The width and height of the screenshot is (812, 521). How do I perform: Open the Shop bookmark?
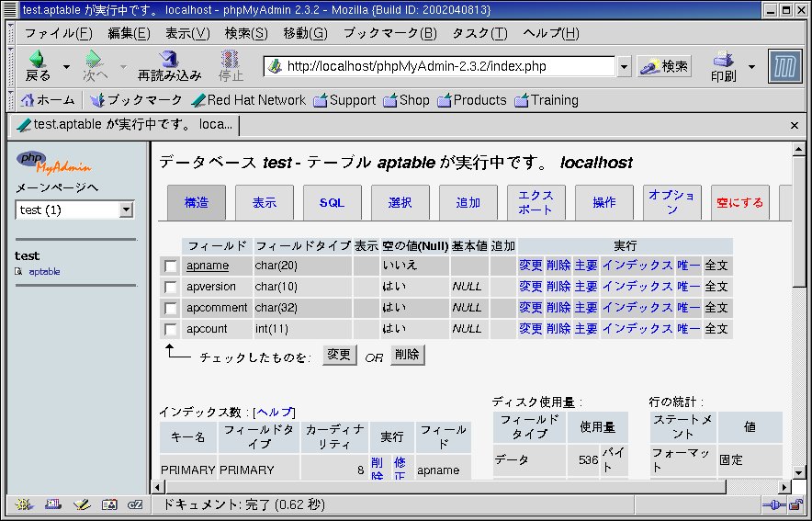407,100
